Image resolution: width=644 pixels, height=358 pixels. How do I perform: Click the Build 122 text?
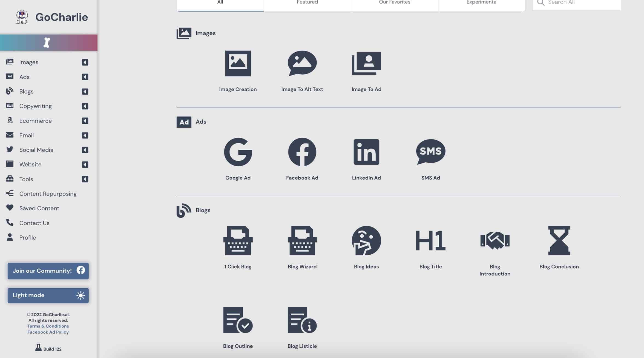[x=52, y=349]
